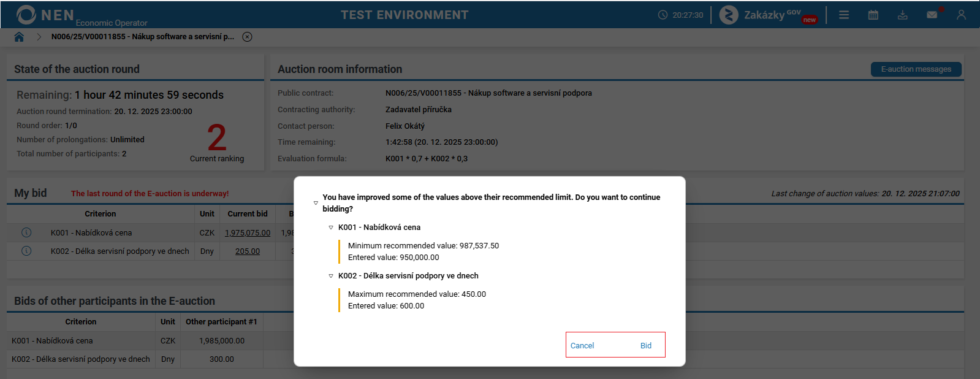
Task: Click the E-auction messages button
Action: click(x=916, y=69)
